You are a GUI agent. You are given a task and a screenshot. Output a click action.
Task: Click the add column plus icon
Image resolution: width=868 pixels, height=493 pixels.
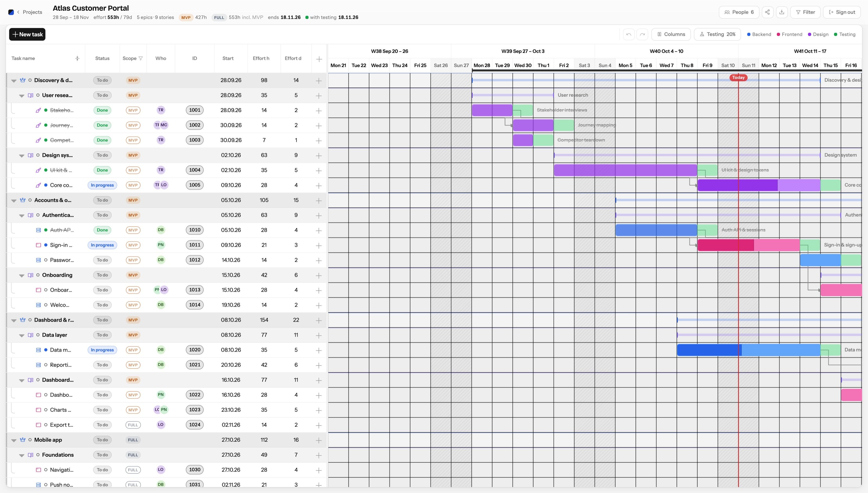(319, 59)
